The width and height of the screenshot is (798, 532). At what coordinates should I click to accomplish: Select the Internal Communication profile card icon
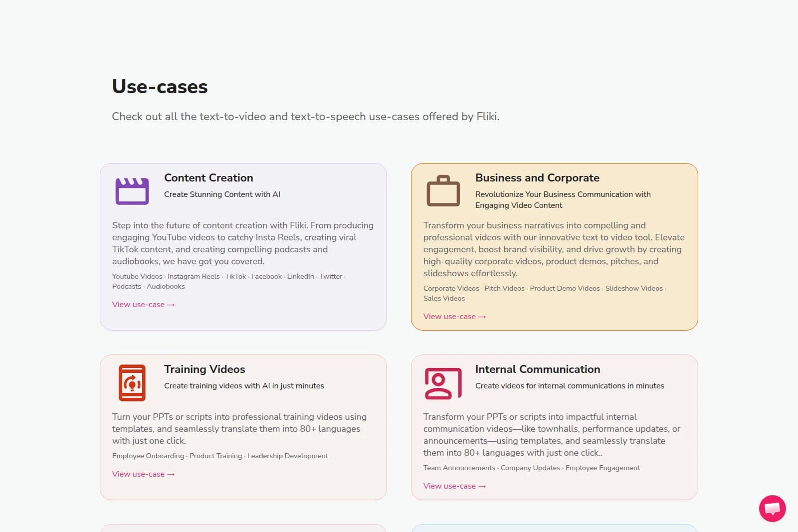442,384
